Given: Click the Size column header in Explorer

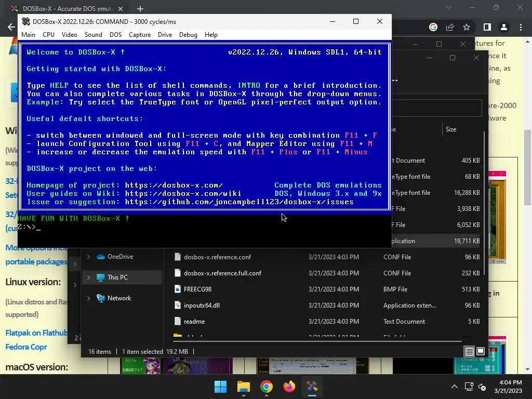Looking at the screenshot, I should pyautogui.click(x=451, y=129).
